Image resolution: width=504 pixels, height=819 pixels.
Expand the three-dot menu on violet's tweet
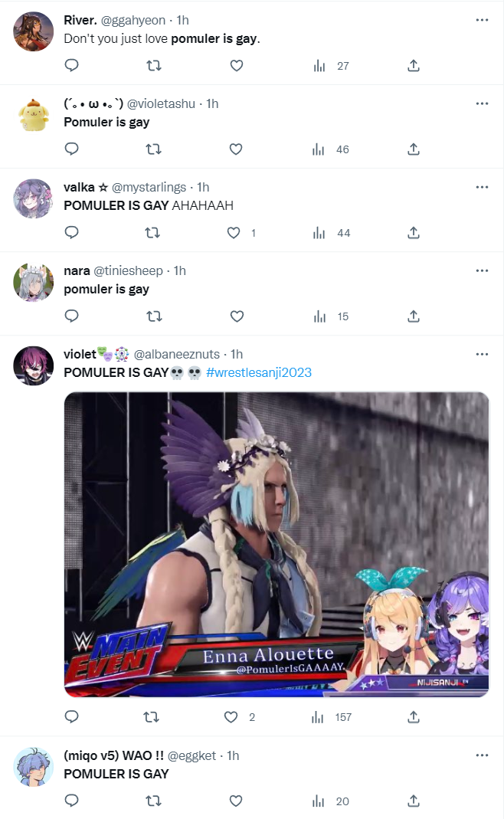pos(482,354)
